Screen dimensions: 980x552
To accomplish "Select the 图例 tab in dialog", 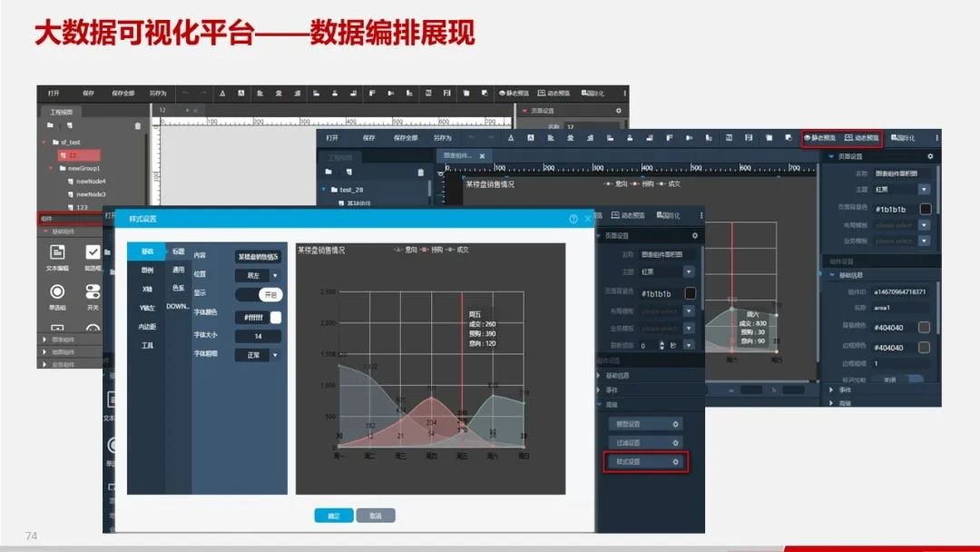I will [x=147, y=270].
